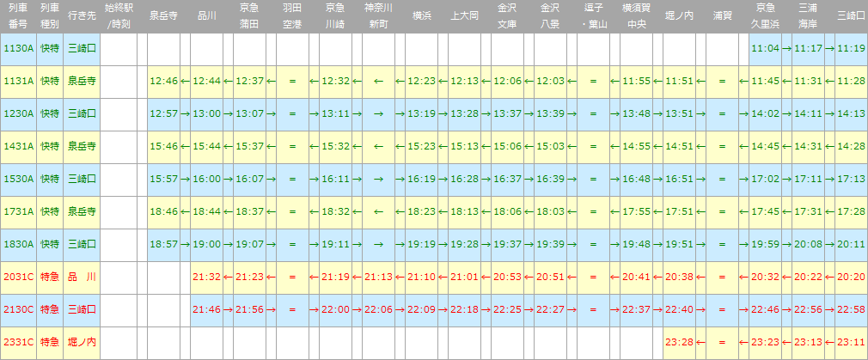The width and height of the screenshot is (868, 360).
Task: Click the 21:32 品川 time of 2031C
Action: point(206,277)
